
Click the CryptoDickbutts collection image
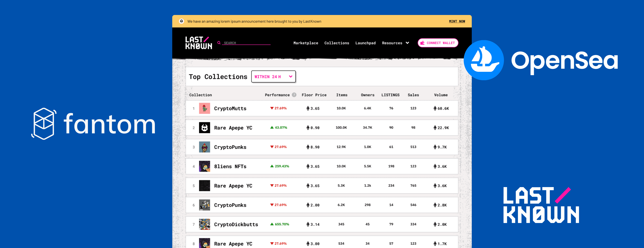coord(204,224)
